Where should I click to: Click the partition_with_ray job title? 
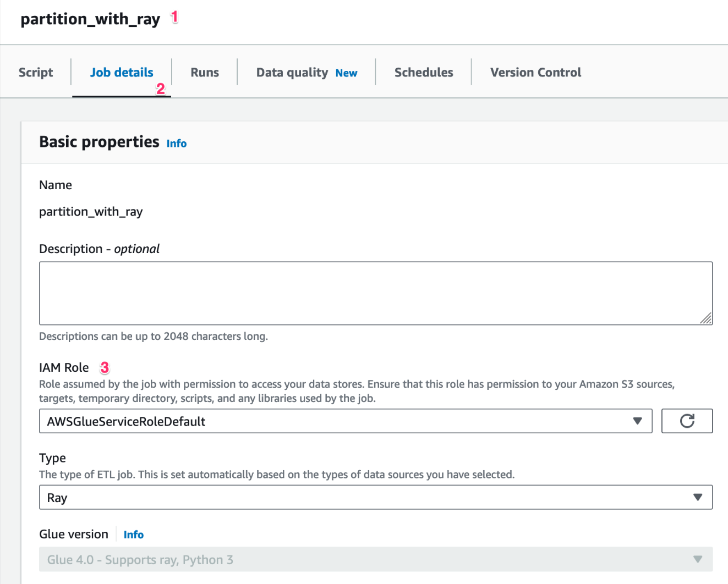coord(90,18)
